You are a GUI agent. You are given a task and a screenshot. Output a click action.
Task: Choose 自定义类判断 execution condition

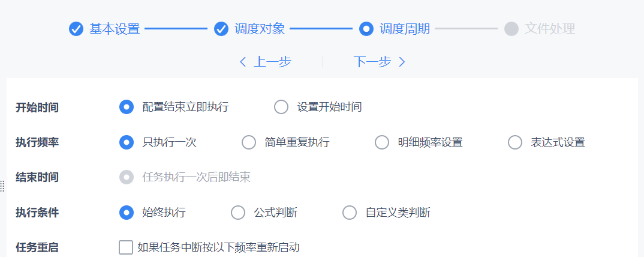(350, 213)
